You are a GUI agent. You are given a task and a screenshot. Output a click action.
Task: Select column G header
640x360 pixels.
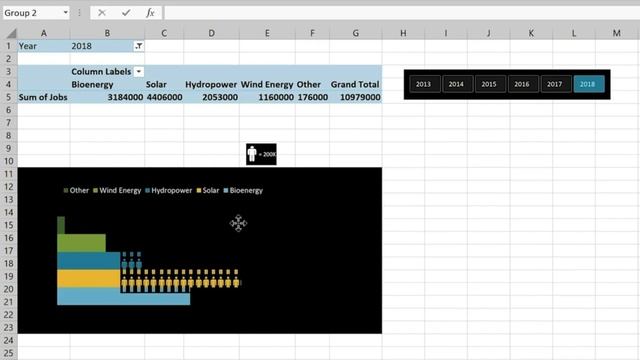pos(356,33)
